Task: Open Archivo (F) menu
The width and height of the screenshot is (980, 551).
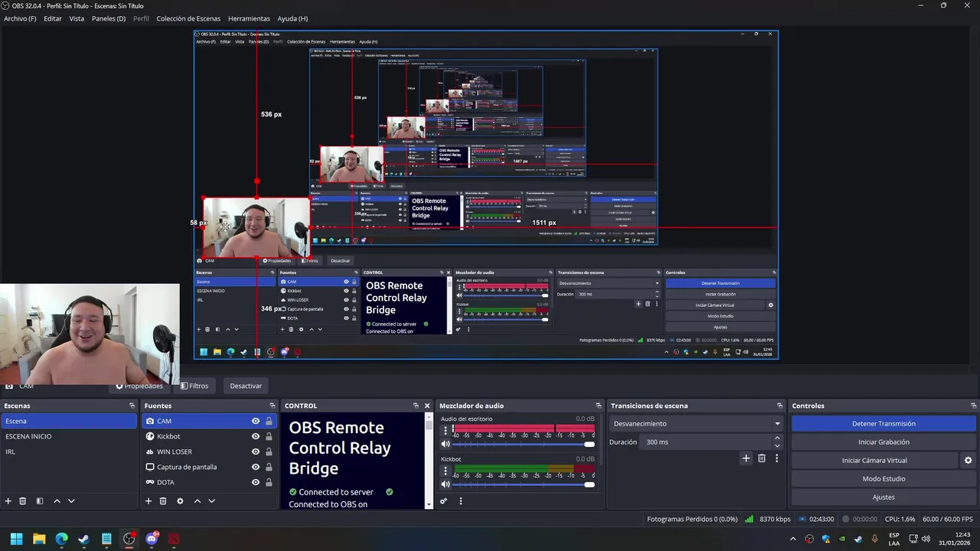Action: pyautogui.click(x=20, y=18)
